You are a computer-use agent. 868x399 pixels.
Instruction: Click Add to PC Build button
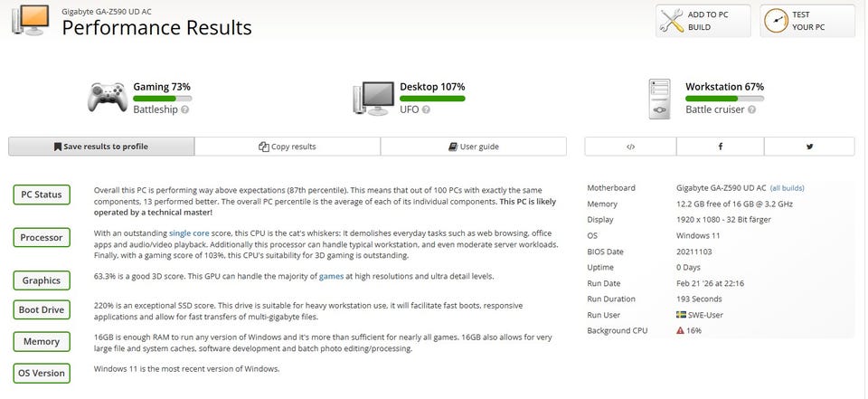703,21
